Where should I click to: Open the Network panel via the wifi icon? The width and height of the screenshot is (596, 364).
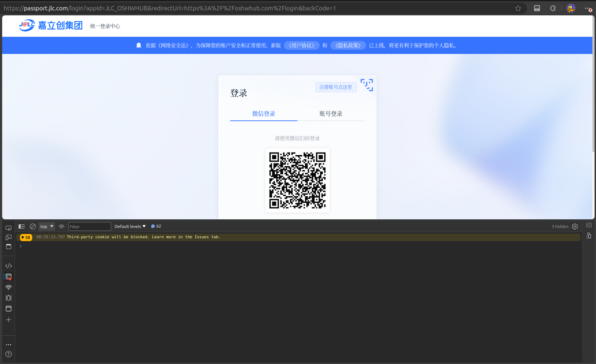pos(8,287)
